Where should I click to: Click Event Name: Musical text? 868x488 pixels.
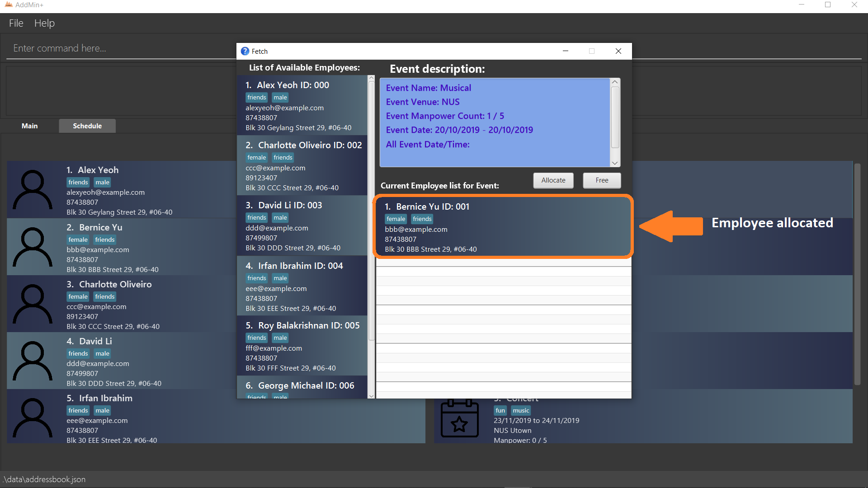[428, 88]
